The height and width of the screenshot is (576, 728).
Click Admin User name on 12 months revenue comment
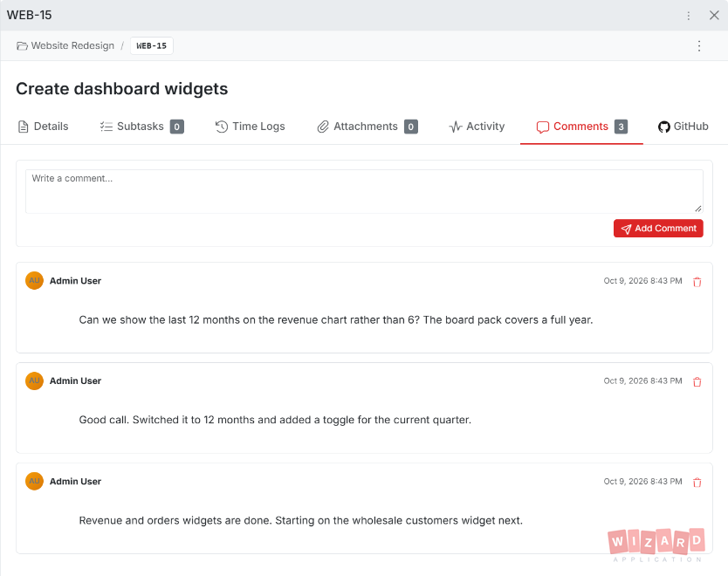75,281
